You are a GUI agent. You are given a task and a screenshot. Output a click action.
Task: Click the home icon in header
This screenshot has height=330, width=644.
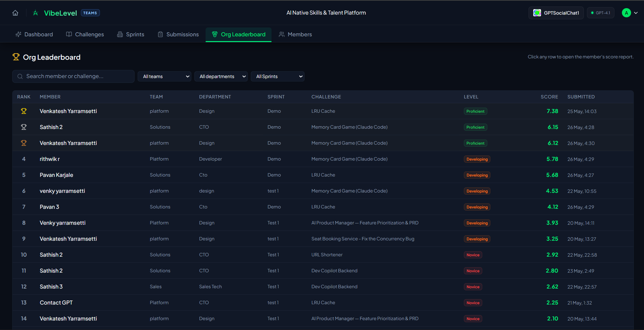point(15,13)
